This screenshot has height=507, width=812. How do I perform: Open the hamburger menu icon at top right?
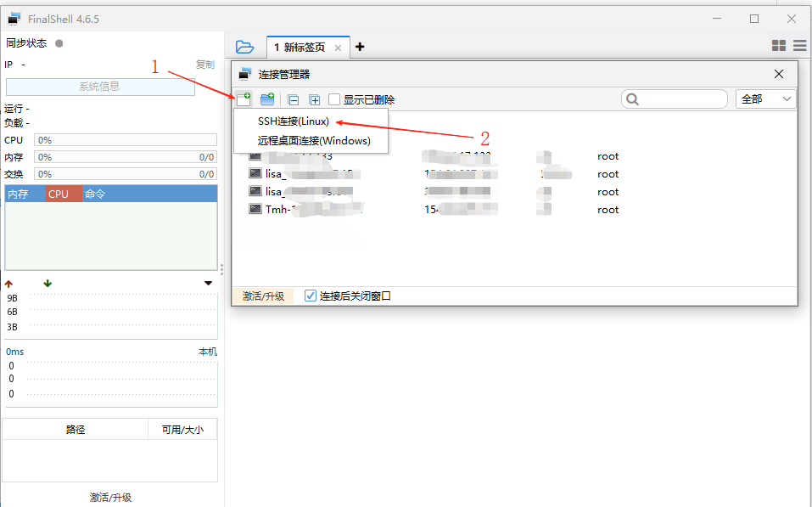(799, 46)
